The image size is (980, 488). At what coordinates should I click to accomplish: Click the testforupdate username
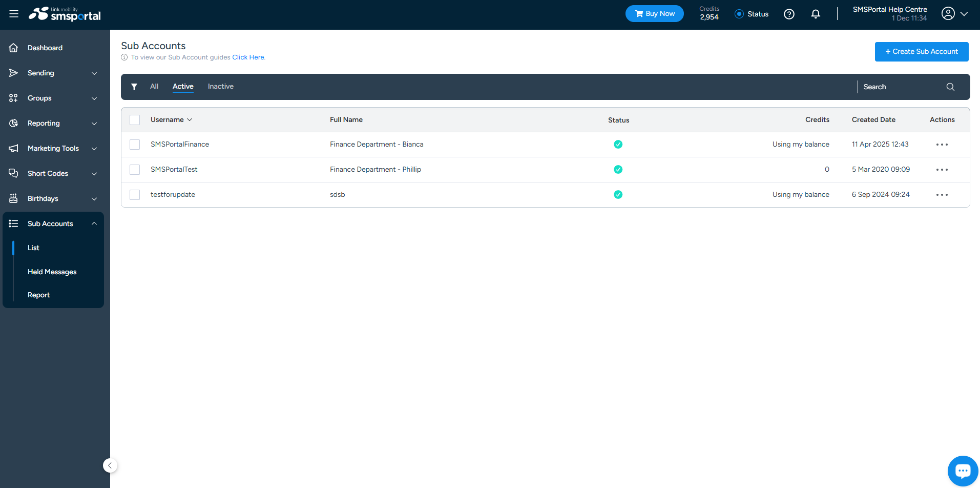click(173, 194)
